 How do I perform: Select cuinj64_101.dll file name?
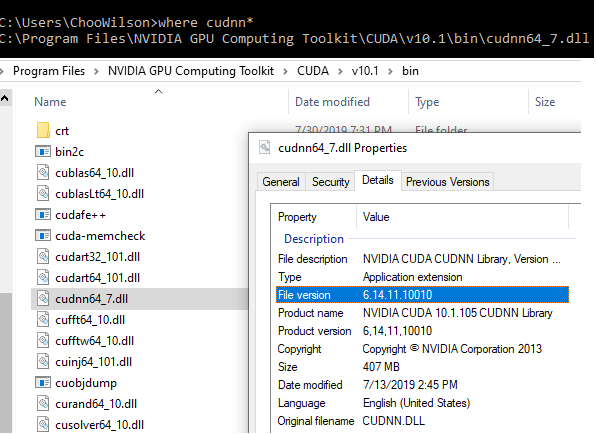tap(93, 362)
